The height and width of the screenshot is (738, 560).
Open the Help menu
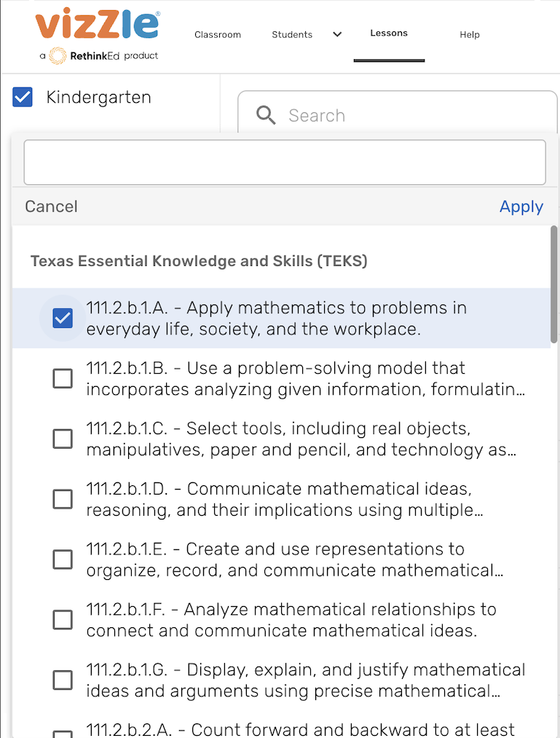pyautogui.click(x=470, y=34)
